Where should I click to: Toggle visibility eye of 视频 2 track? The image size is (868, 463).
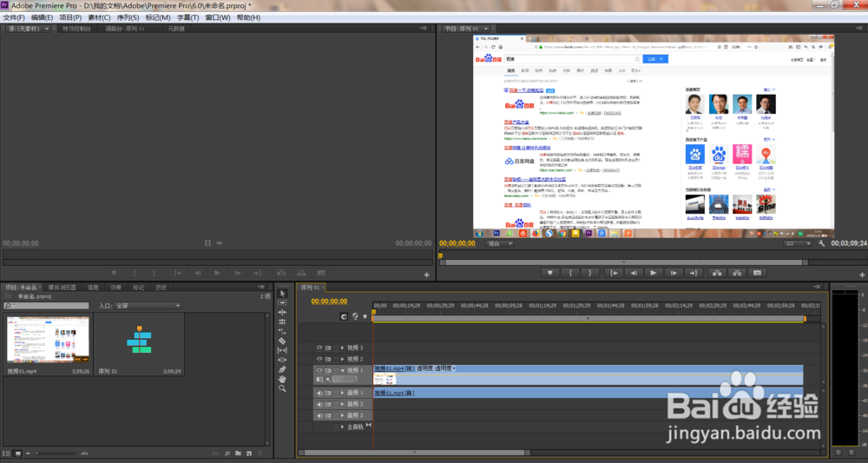click(319, 359)
